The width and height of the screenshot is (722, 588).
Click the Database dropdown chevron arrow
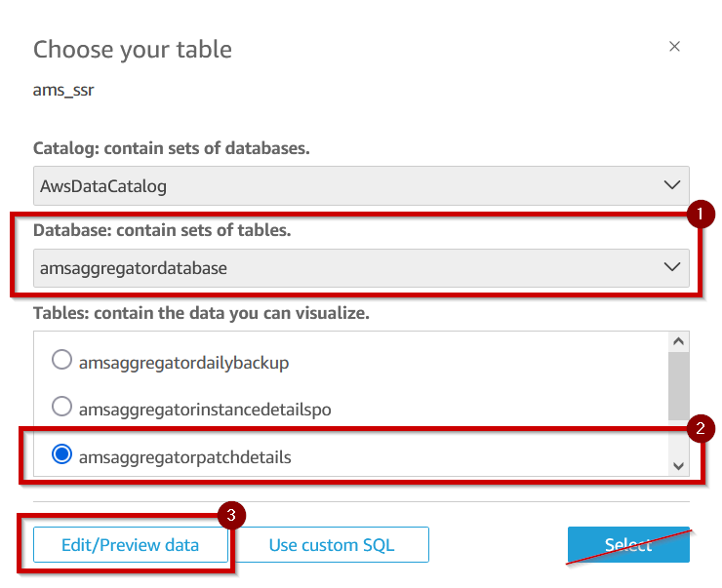(x=672, y=267)
